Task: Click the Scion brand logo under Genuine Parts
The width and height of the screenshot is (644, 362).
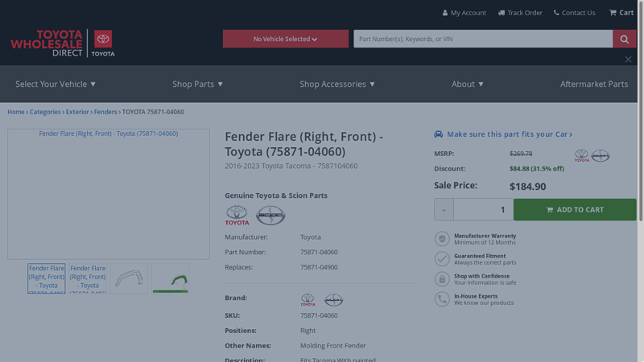Action: point(270,215)
